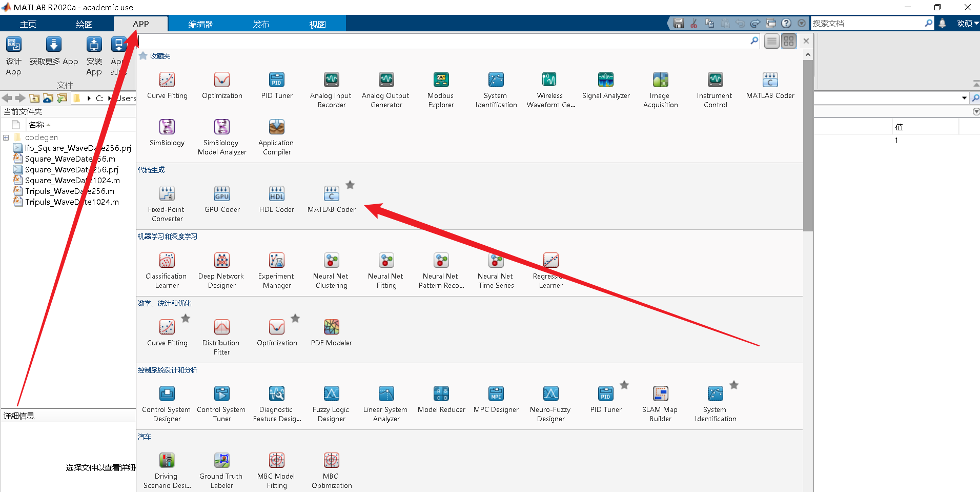Toggle favorite star on MATLAB Coder

click(x=350, y=185)
